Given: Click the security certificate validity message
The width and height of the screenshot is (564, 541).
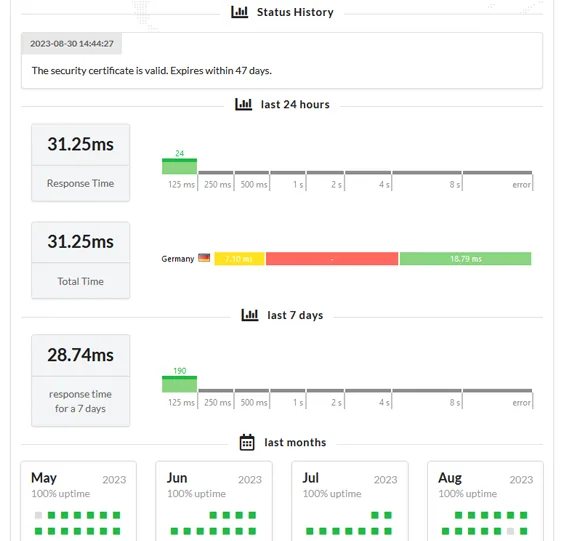Looking at the screenshot, I should [151, 71].
